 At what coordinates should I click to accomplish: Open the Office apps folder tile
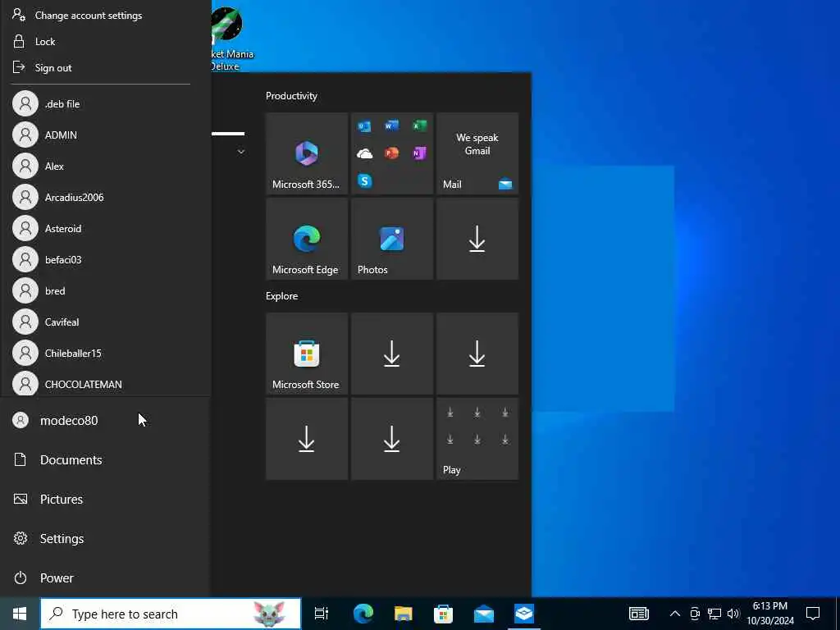(x=391, y=153)
